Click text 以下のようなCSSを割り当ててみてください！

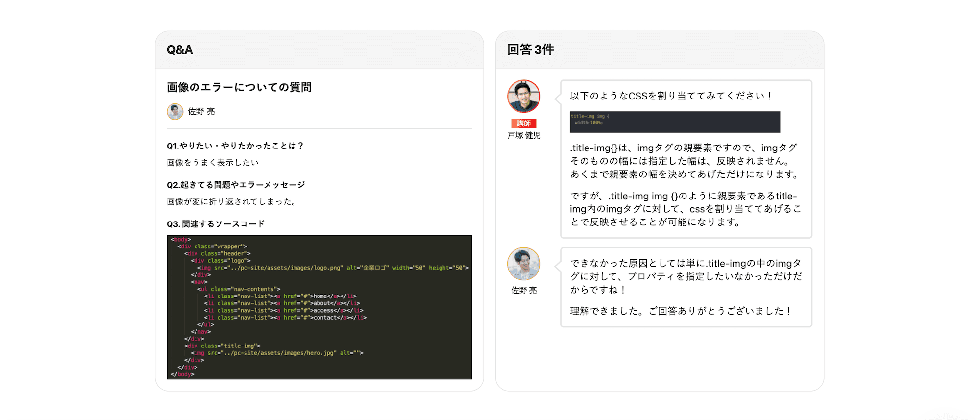671,96
